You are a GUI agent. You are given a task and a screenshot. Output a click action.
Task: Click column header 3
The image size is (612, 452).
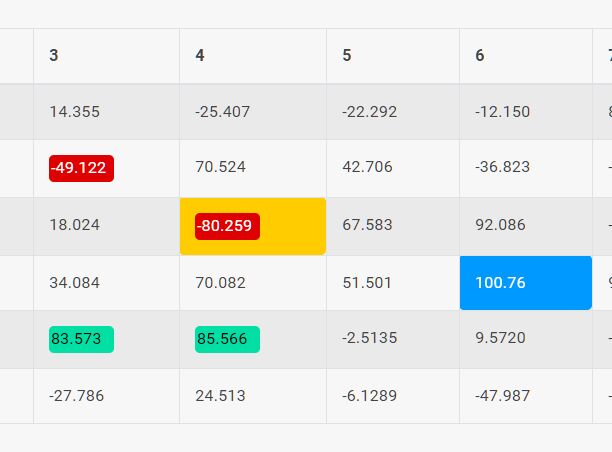pyautogui.click(x=107, y=56)
